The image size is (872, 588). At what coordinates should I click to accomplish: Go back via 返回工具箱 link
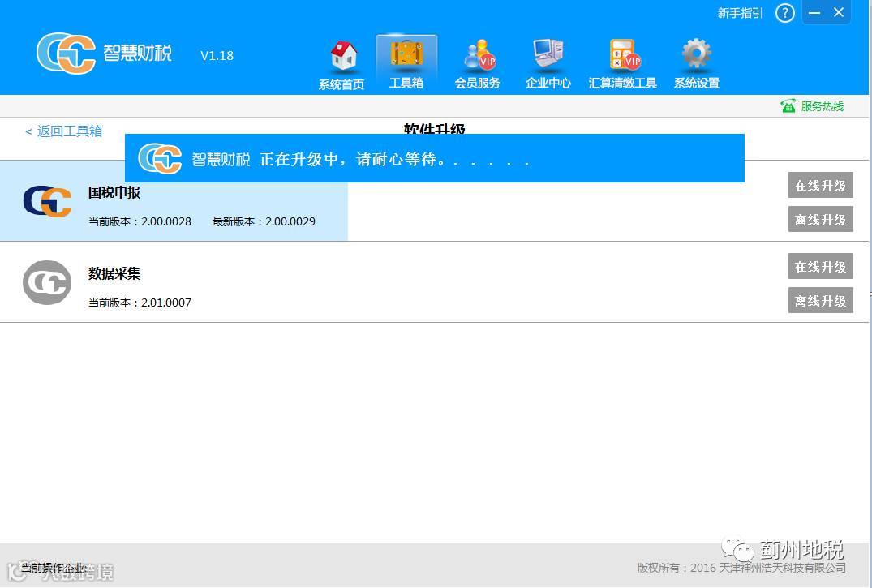[64, 131]
